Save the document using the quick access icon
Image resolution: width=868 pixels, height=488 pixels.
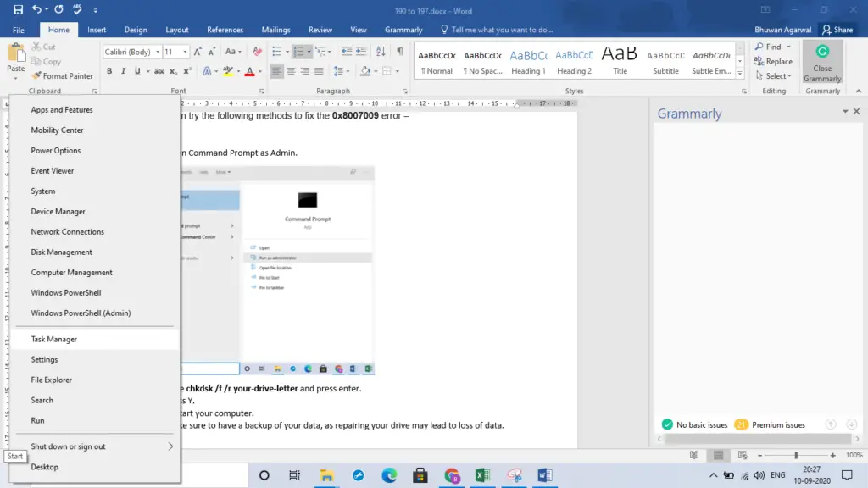click(x=19, y=9)
